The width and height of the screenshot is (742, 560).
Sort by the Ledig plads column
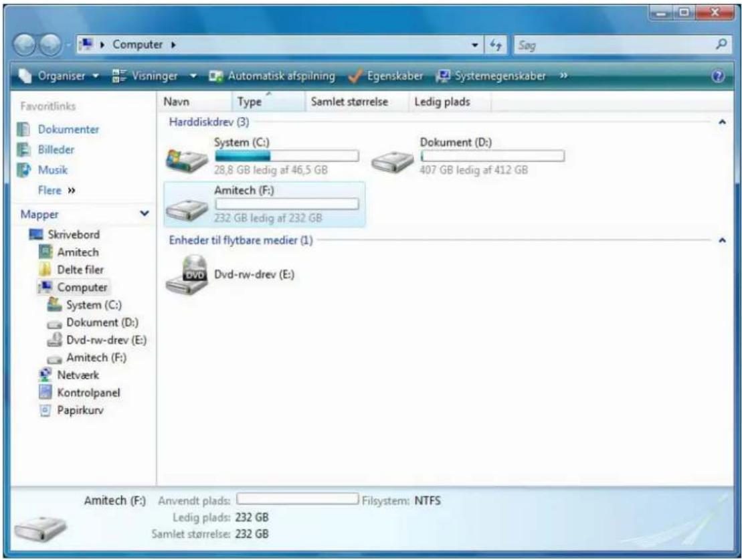point(450,102)
